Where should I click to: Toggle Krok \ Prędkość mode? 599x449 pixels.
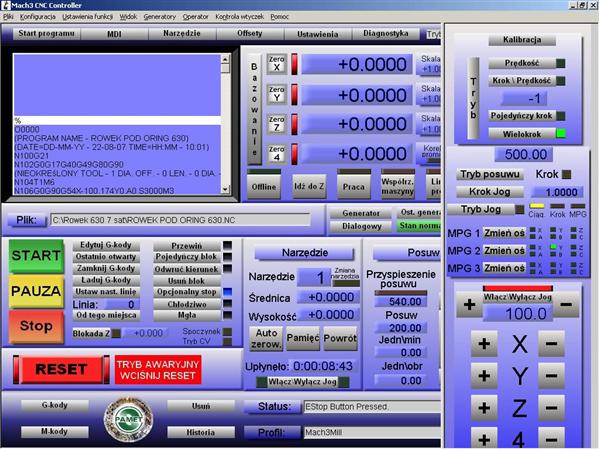522,81
